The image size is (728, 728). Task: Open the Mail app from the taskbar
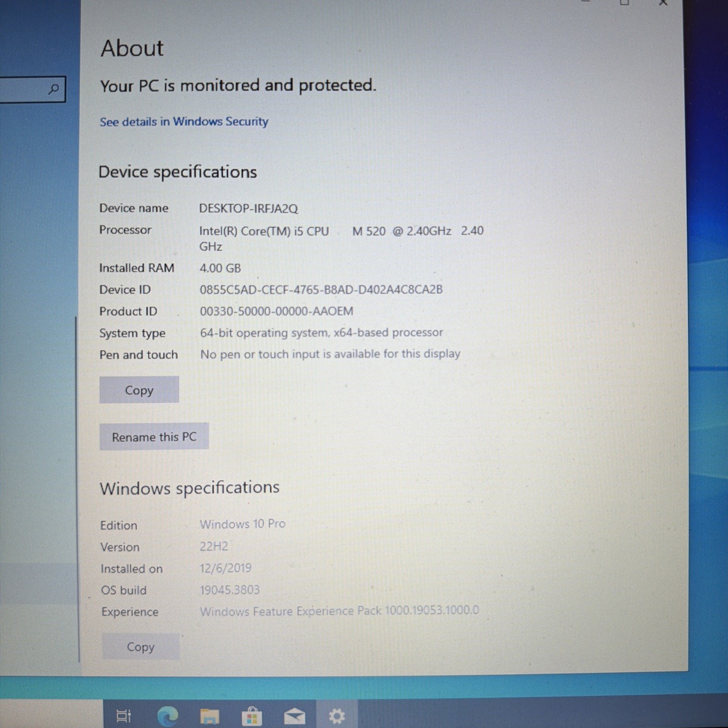(294, 717)
